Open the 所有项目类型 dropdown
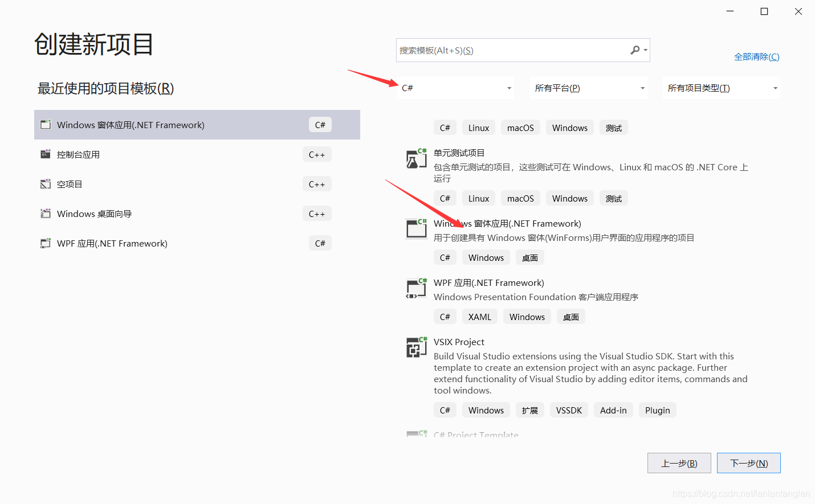Image resolution: width=815 pixels, height=504 pixels. (722, 88)
